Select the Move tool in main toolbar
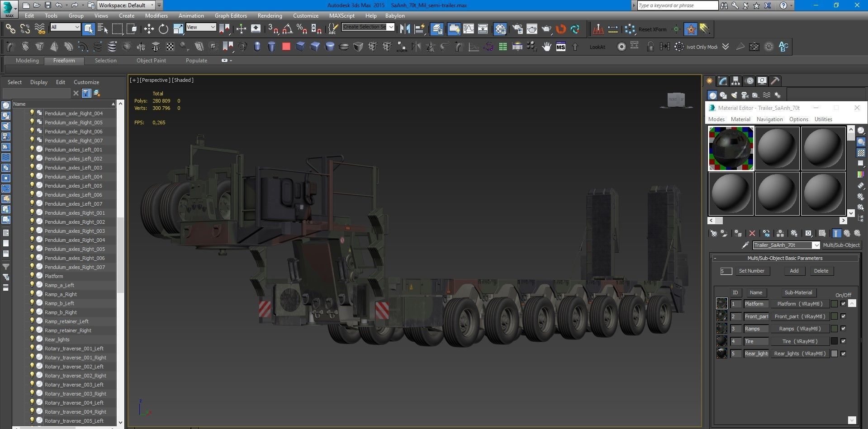Image resolution: width=868 pixels, height=429 pixels. pos(149,29)
